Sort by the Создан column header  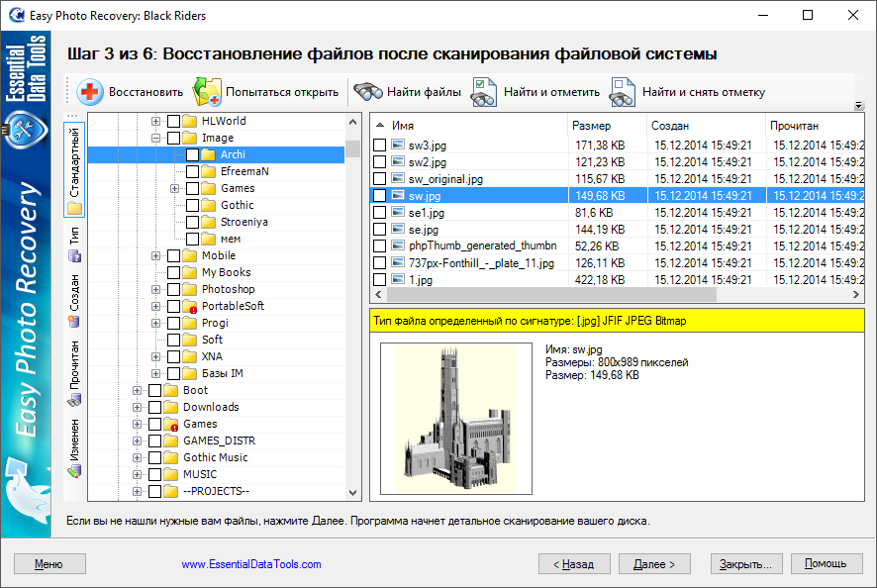[x=706, y=126]
